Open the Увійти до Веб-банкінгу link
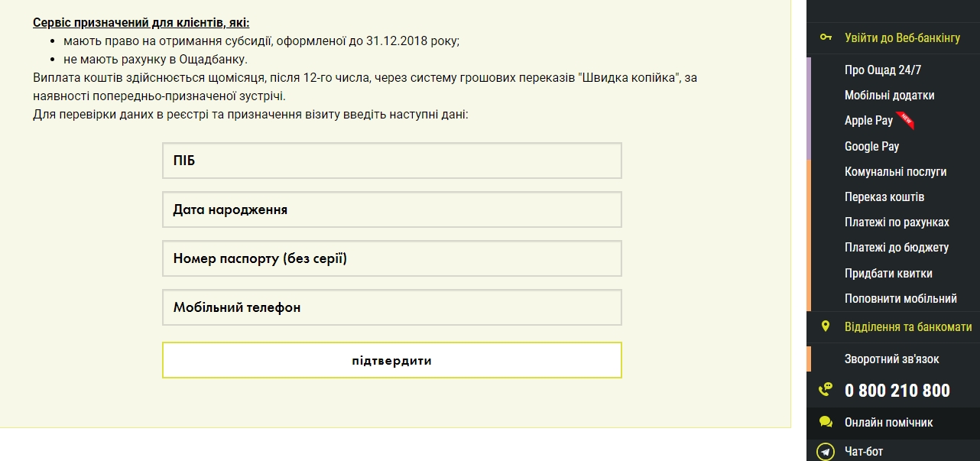The width and height of the screenshot is (980, 461). pos(902,37)
